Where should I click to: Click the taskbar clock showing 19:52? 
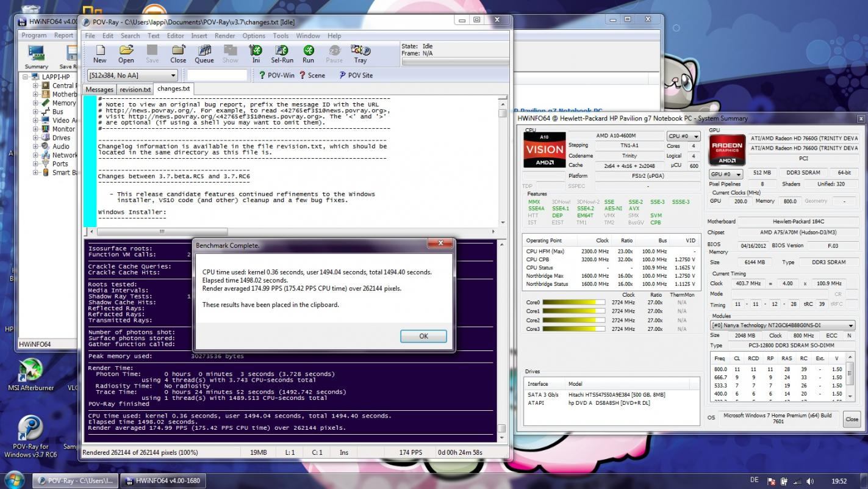[x=839, y=481]
